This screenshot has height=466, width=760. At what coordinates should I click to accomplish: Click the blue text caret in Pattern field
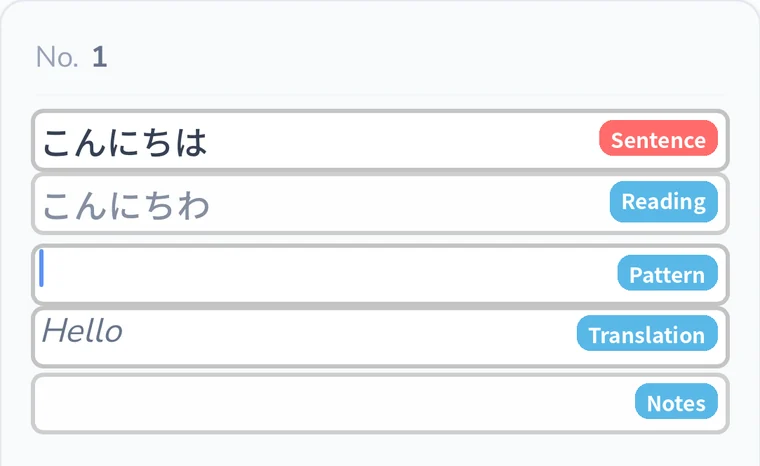coord(42,268)
